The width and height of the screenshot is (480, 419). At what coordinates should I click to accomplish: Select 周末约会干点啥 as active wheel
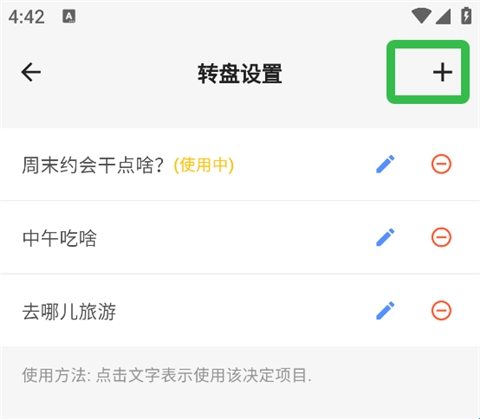coord(93,165)
